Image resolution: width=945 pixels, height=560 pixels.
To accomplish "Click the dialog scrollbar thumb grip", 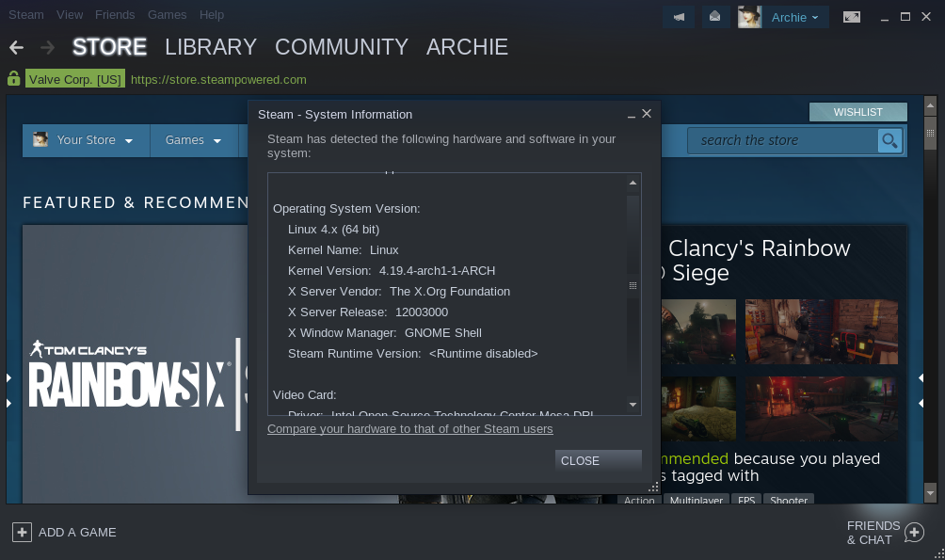I will 633,286.
